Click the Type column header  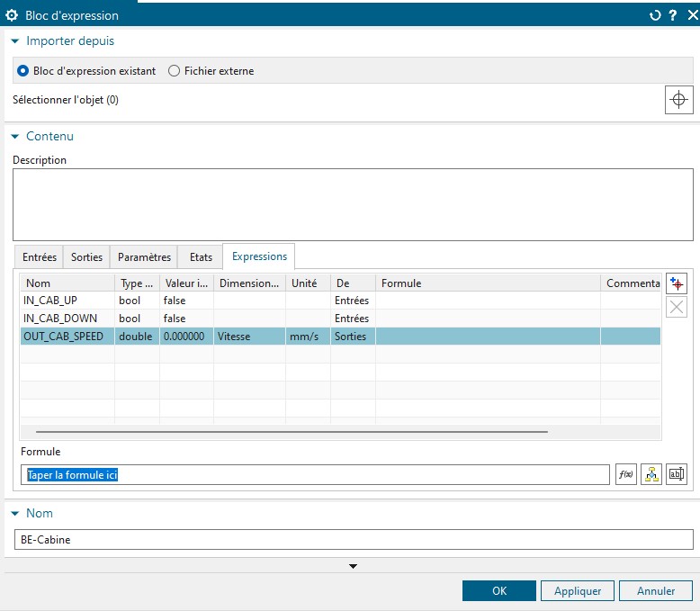click(137, 283)
